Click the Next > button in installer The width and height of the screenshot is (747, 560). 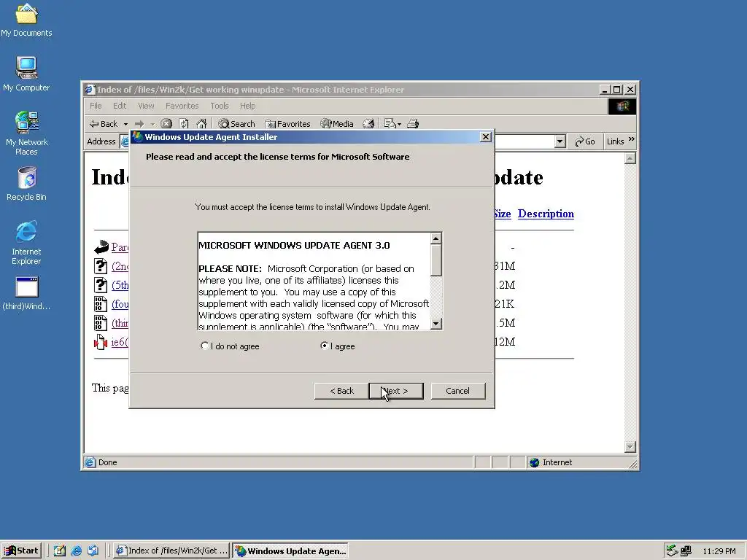(x=396, y=391)
